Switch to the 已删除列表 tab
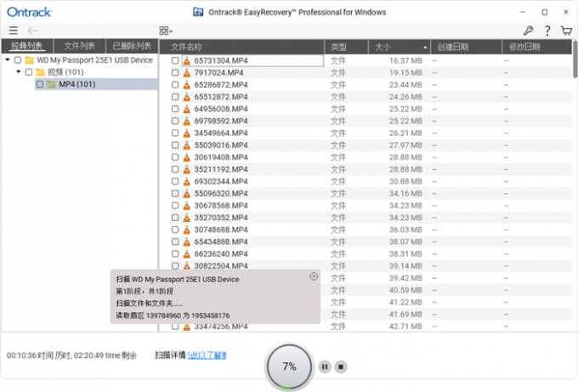 coord(132,46)
